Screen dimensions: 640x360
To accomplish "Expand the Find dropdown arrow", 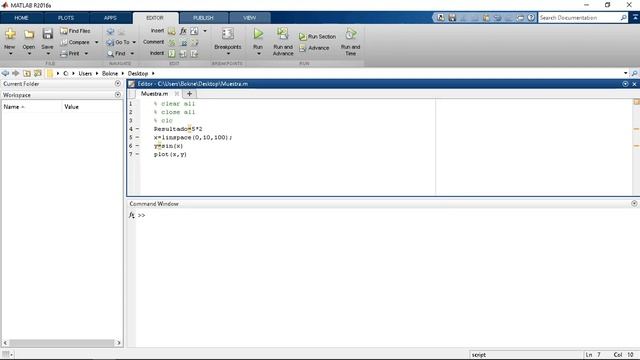I will click(132, 53).
